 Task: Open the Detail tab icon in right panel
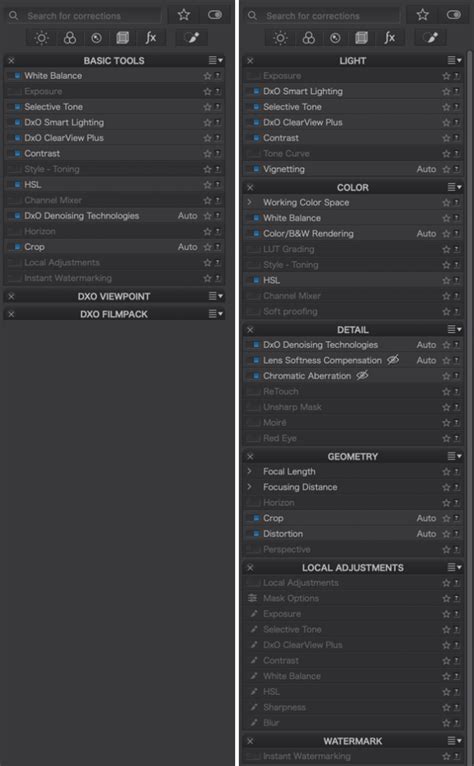coord(335,38)
